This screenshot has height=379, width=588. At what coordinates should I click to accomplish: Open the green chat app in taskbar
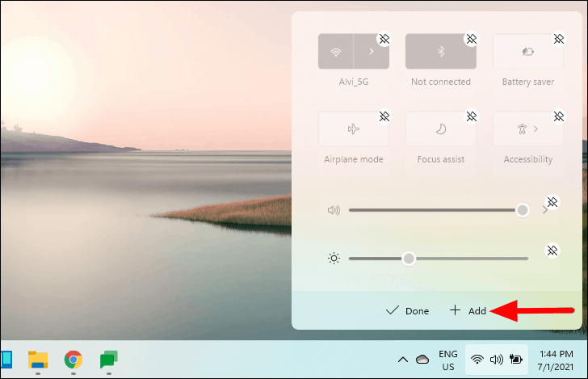pos(109,360)
